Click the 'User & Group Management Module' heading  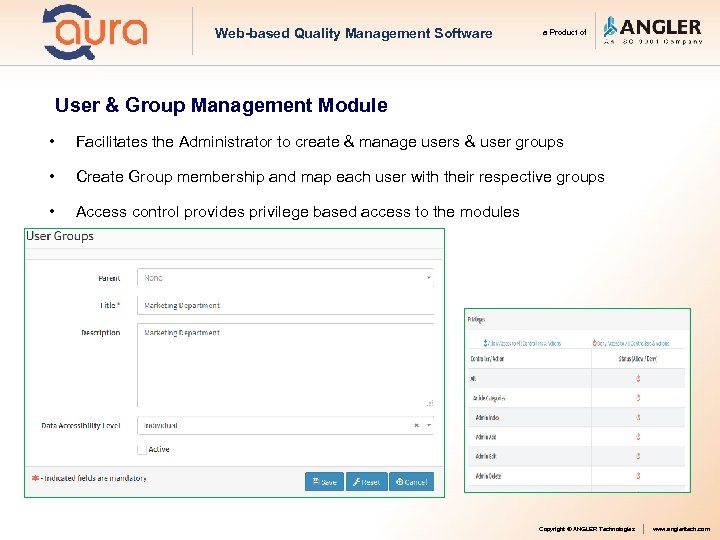tap(221, 105)
